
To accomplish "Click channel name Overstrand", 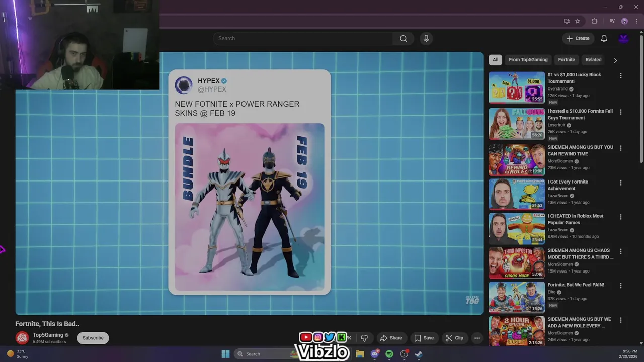I will [557, 89].
